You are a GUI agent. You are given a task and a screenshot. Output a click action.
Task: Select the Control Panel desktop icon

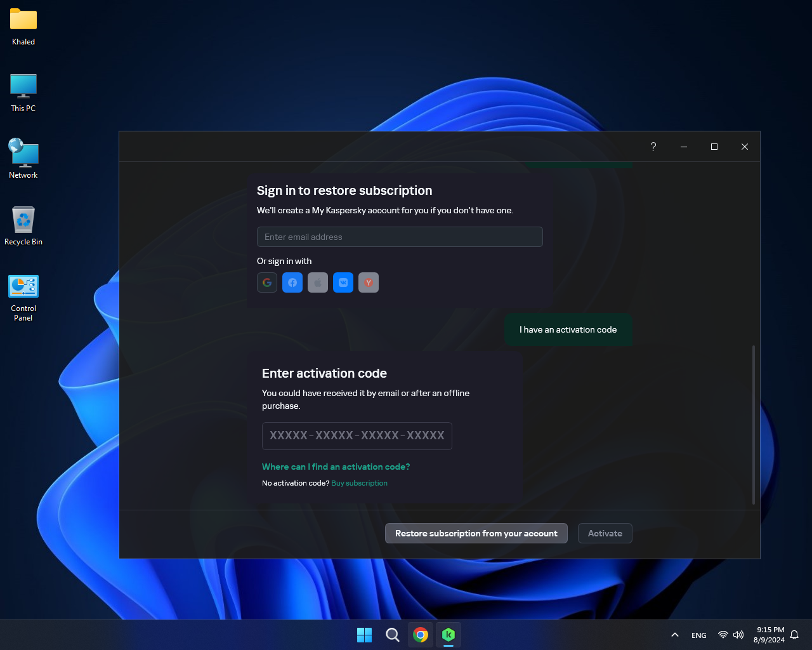[23, 298]
